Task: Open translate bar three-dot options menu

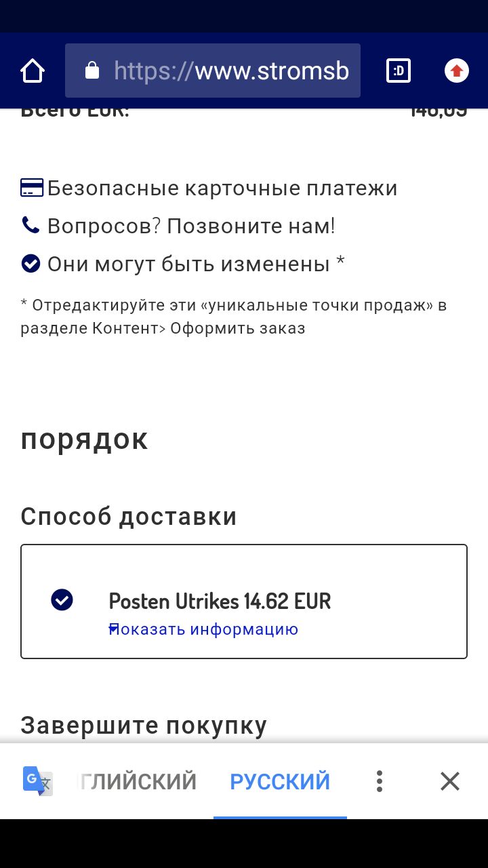Action: 380,781
